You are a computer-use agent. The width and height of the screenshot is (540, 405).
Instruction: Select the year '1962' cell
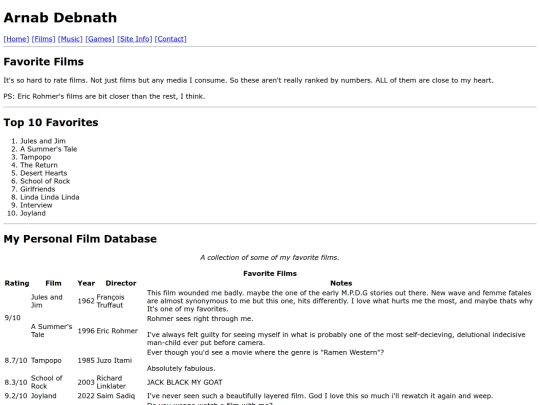pos(86,301)
